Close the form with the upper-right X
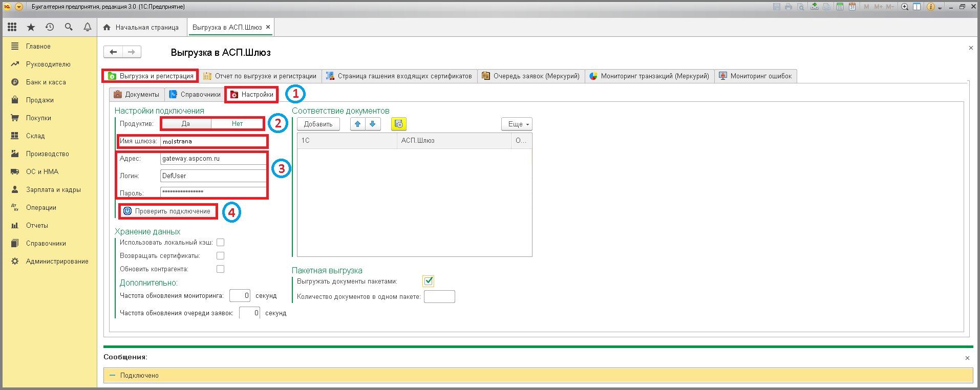The width and height of the screenshot is (980, 390). 971,48
